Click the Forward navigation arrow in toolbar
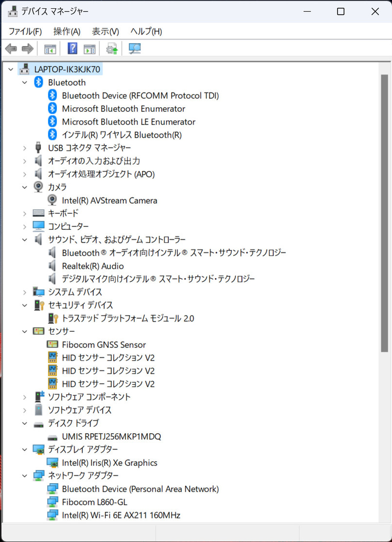The height and width of the screenshot is (542, 392). point(27,48)
